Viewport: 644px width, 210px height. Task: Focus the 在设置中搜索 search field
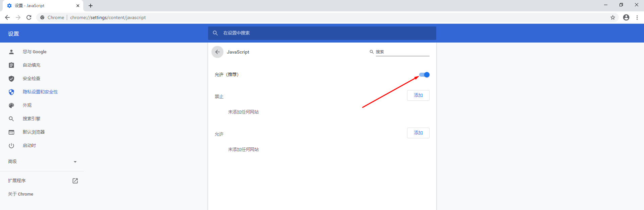322,33
